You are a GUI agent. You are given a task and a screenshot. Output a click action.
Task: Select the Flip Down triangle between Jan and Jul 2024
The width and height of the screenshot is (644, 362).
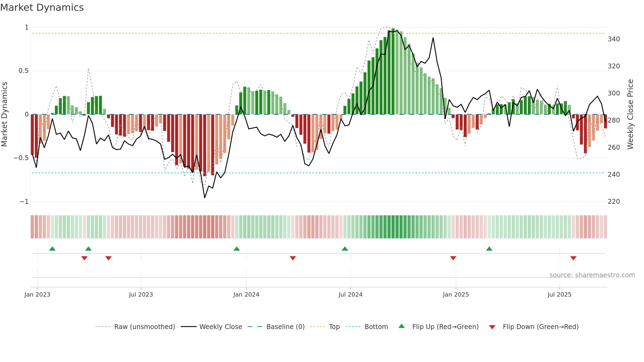pos(293,258)
